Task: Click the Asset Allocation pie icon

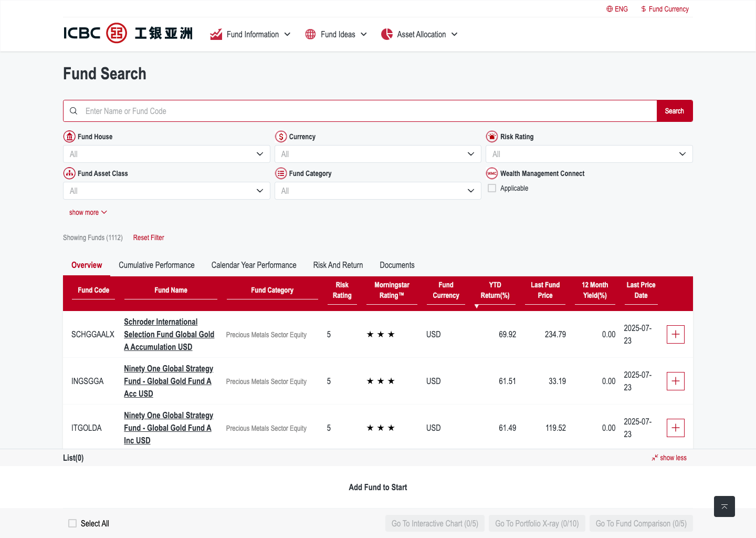Action: tap(387, 34)
